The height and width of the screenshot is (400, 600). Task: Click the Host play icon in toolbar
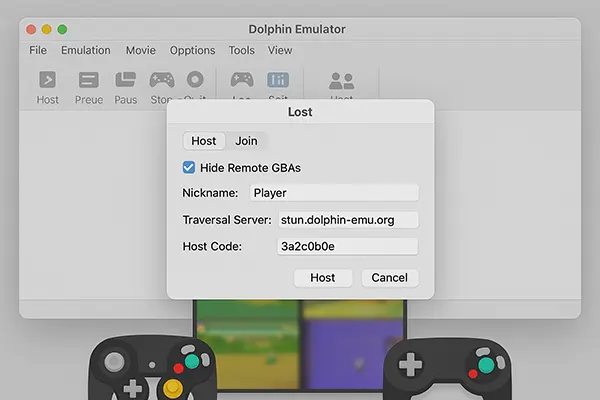47,80
